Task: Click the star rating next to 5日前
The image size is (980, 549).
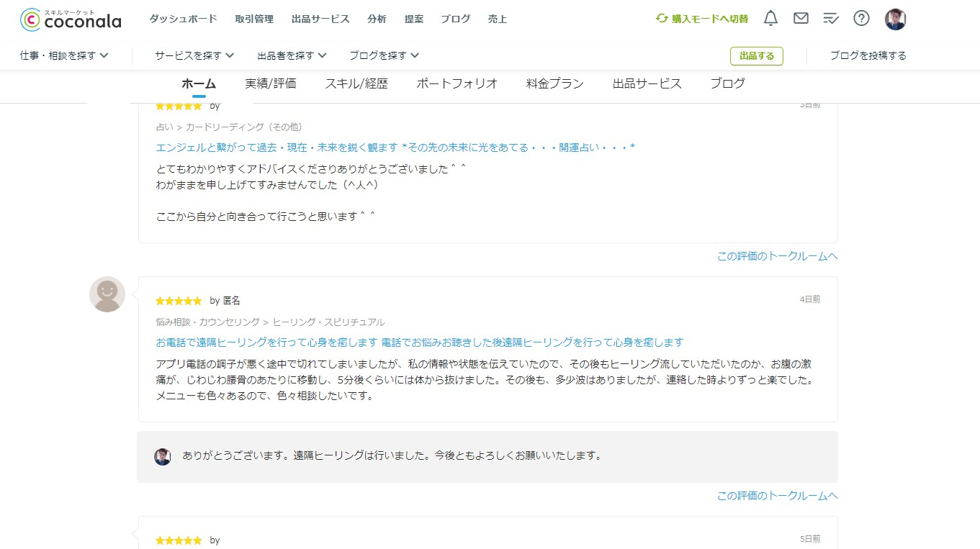Action: (179, 540)
